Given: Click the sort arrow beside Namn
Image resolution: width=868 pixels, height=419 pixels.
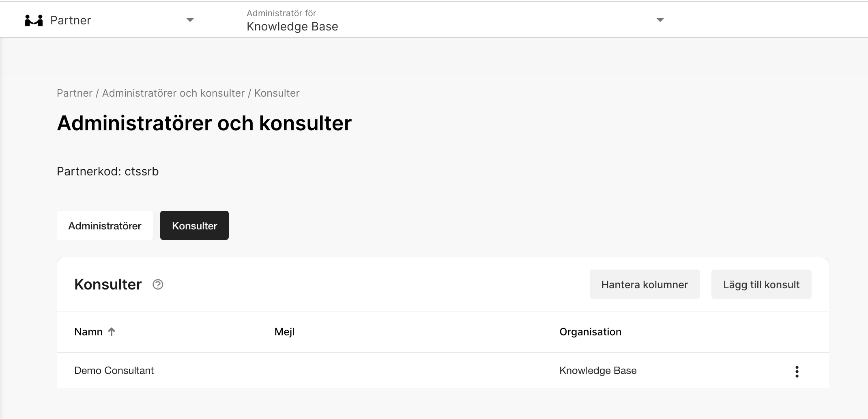Looking at the screenshot, I should click(112, 332).
